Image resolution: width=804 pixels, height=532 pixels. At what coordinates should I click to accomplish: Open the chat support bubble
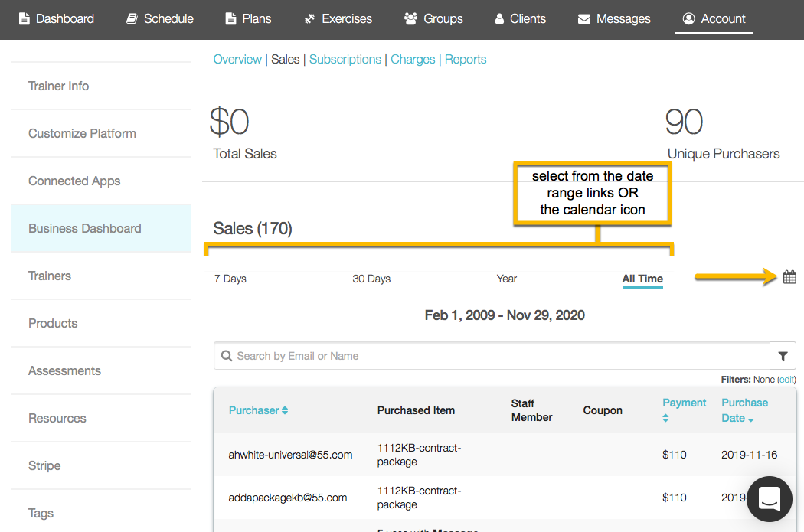[768, 498]
